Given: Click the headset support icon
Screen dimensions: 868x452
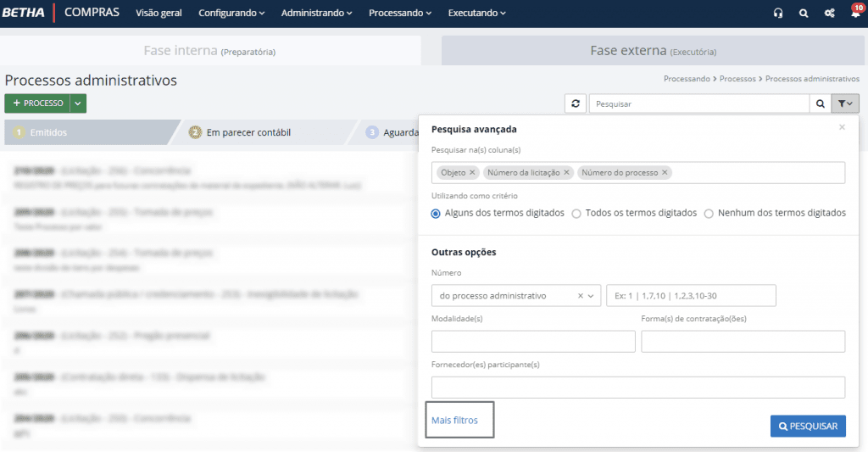Looking at the screenshot, I should click(x=778, y=14).
